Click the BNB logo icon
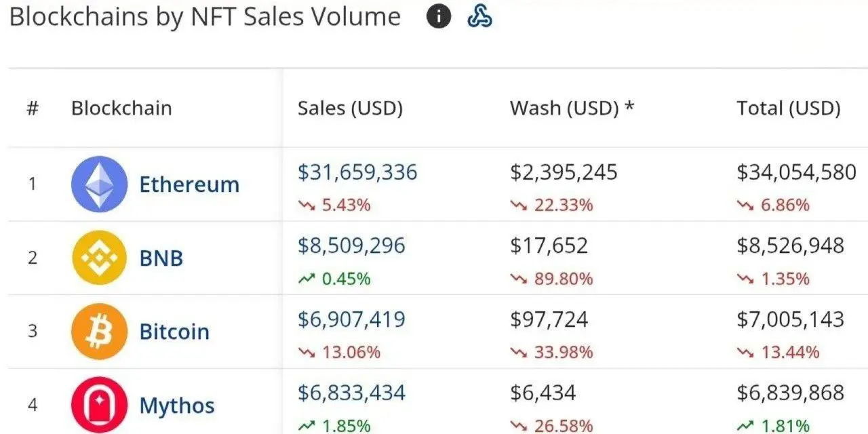 pyautogui.click(x=99, y=258)
